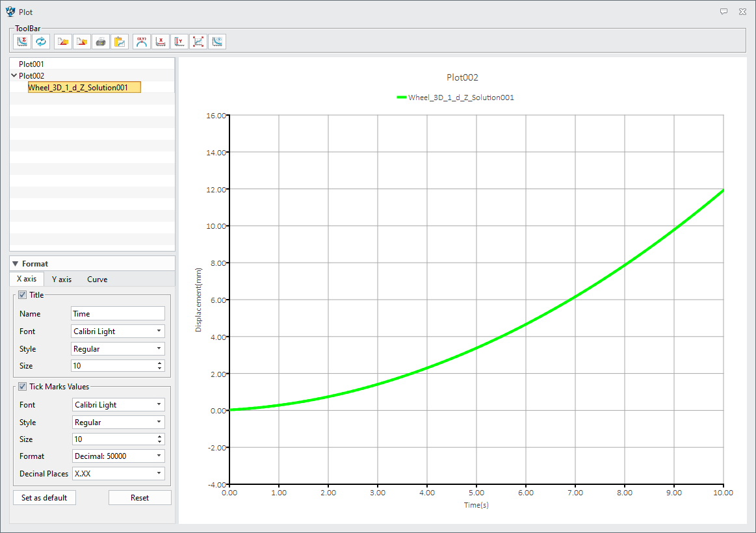This screenshot has width=756, height=533.
Task: Click the 16.00 tick value on Y axis
Action: pos(216,116)
